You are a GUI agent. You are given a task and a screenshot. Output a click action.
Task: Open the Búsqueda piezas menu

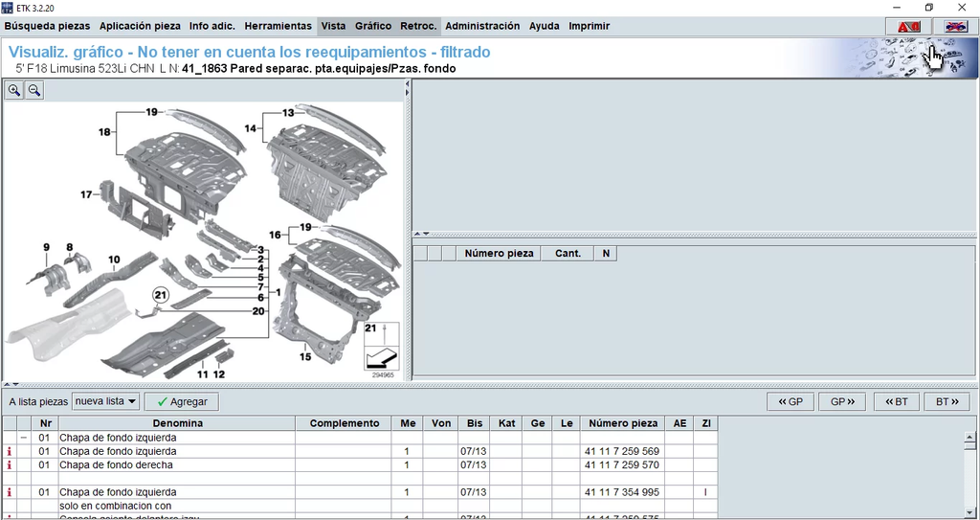coord(48,26)
